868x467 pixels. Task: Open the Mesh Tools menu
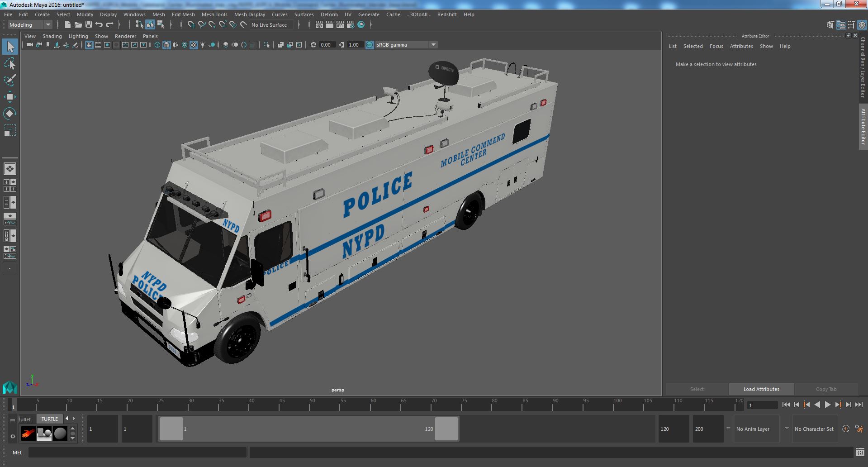(214, 14)
